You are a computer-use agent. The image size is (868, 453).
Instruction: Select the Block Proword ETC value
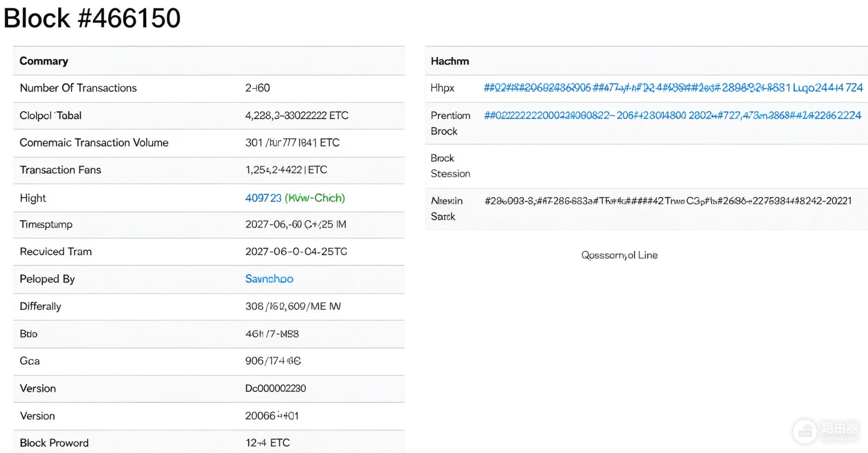[x=267, y=443]
